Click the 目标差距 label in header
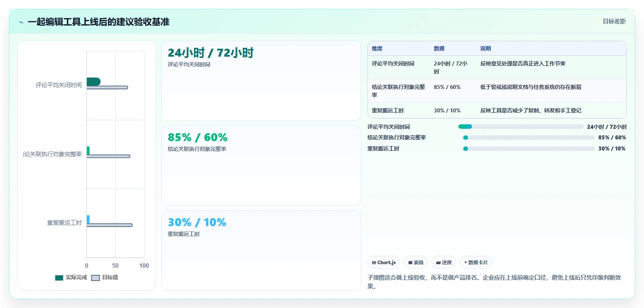The height and width of the screenshot is (308, 644). pos(614,21)
